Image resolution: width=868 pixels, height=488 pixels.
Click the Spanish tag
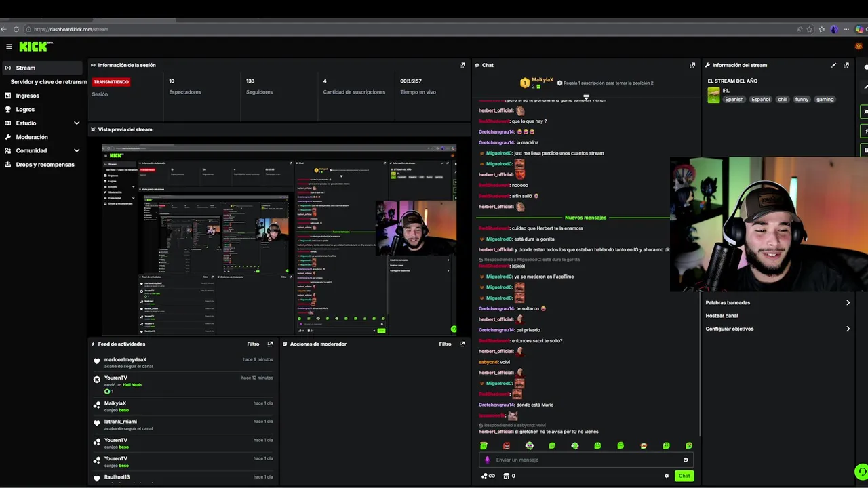[734, 100]
